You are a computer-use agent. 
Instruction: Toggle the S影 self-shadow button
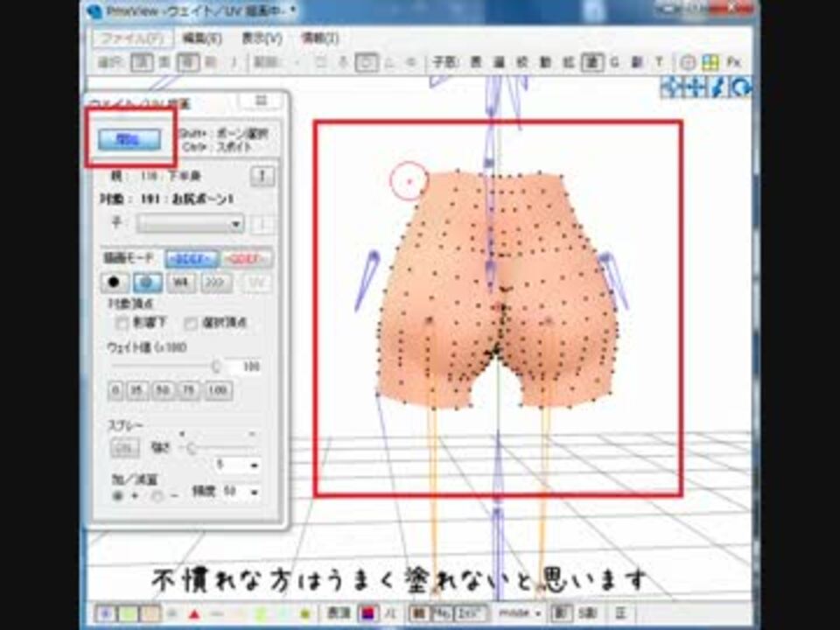coord(588,612)
